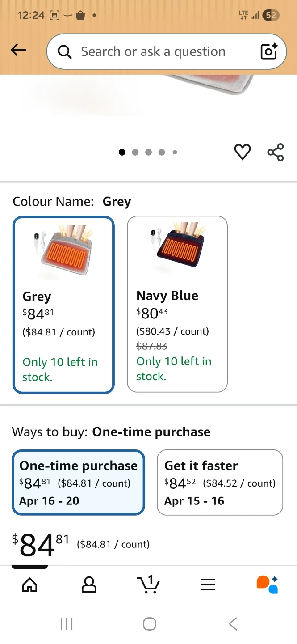This screenshot has height=644, width=297.
Task: Open camera lens search icon
Action: (269, 51)
